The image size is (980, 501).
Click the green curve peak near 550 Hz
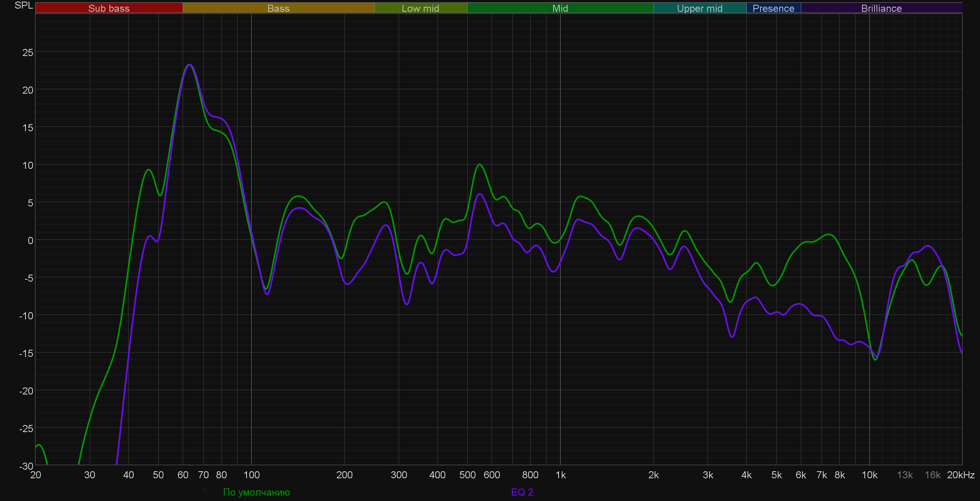[x=479, y=165]
